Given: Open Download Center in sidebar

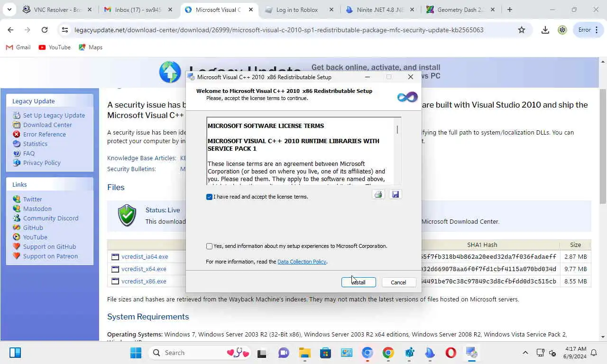Looking at the screenshot, I should [47, 125].
